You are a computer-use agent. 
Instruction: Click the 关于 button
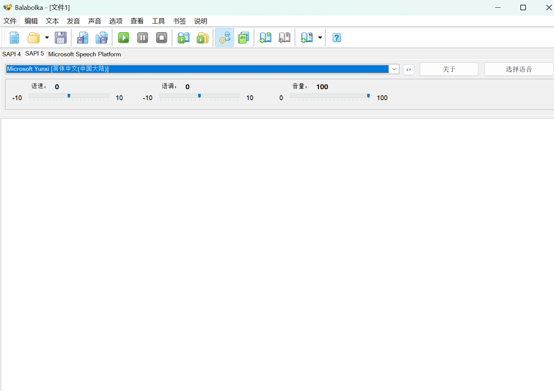tap(449, 69)
